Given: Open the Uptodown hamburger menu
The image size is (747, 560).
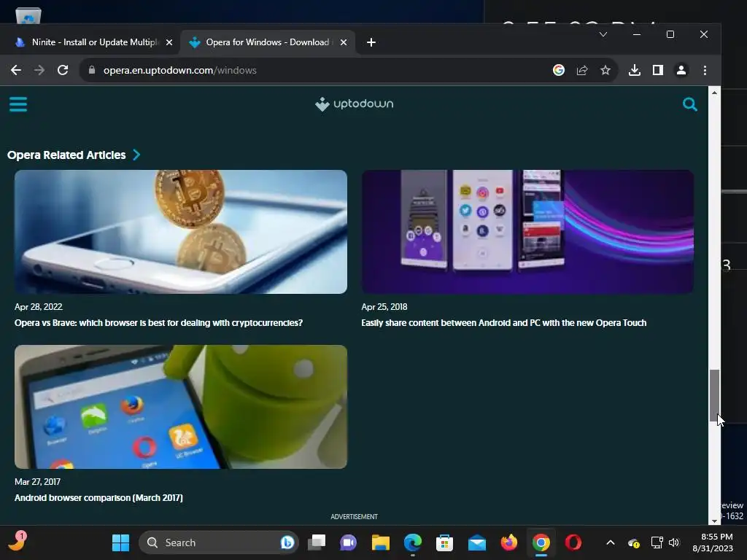Looking at the screenshot, I should (18, 104).
